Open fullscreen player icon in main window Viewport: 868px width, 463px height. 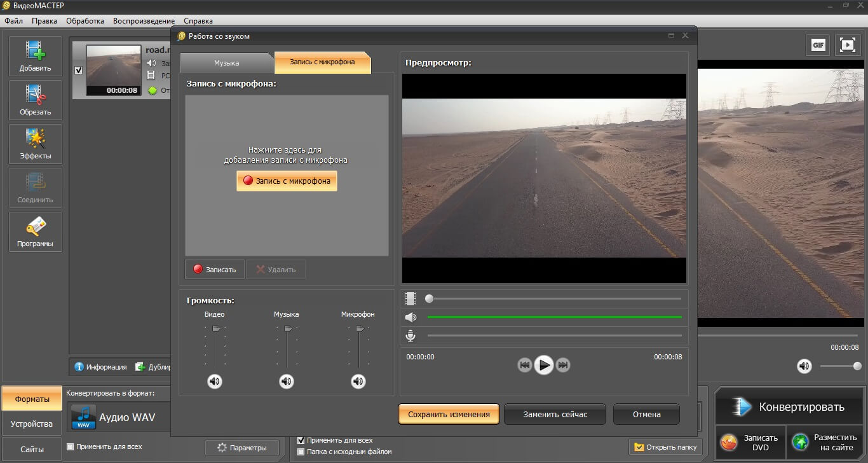847,45
